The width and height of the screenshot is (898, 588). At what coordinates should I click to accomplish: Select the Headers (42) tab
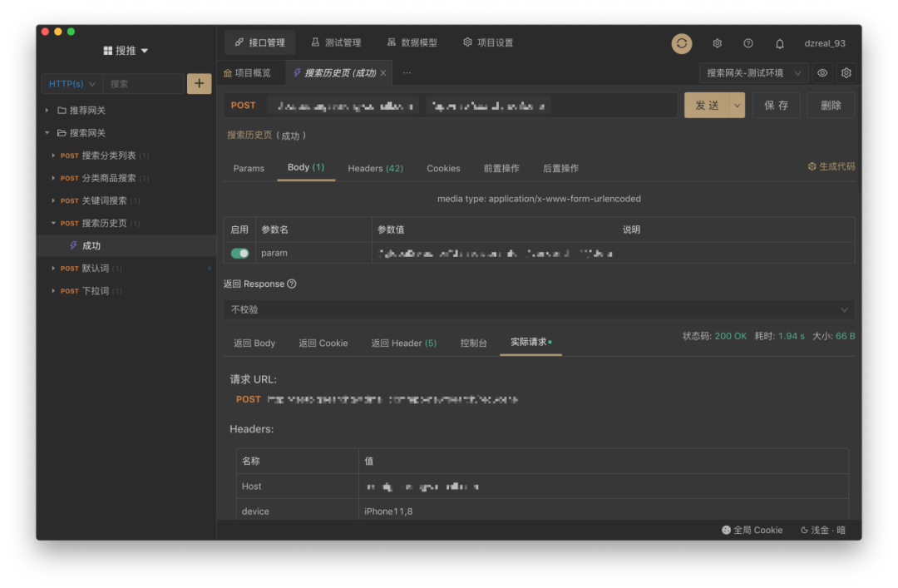tap(376, 169)
